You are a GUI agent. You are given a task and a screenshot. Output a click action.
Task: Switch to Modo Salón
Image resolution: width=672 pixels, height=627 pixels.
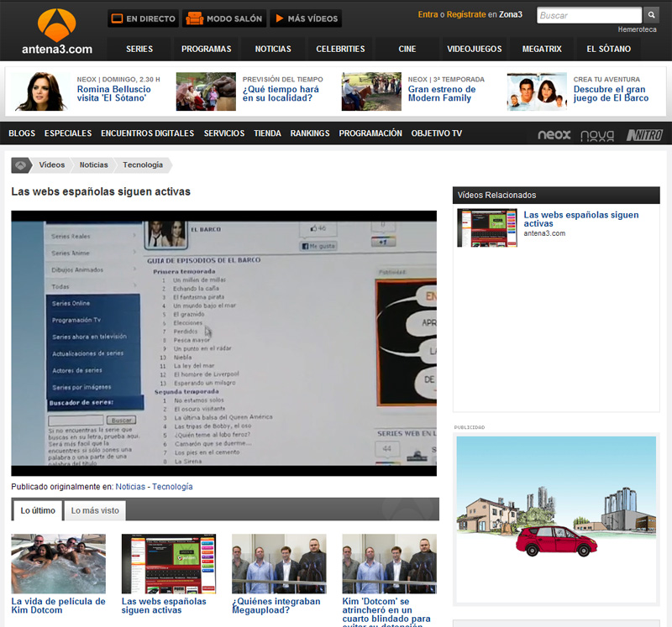coord(224,18)
